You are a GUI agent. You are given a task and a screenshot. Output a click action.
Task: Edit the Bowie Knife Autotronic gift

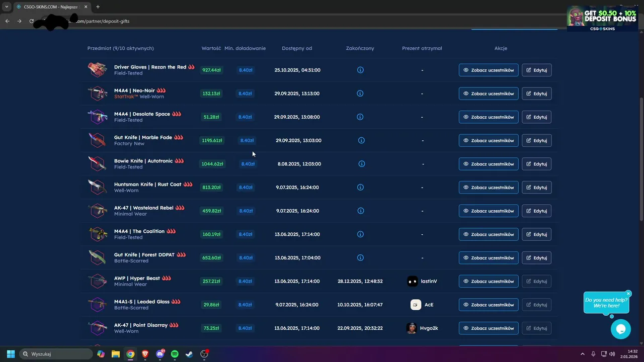[x=536, y=164]
